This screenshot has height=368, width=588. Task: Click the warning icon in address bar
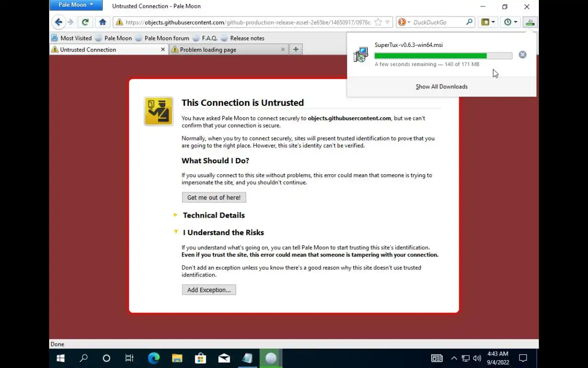tap(119, 22)
